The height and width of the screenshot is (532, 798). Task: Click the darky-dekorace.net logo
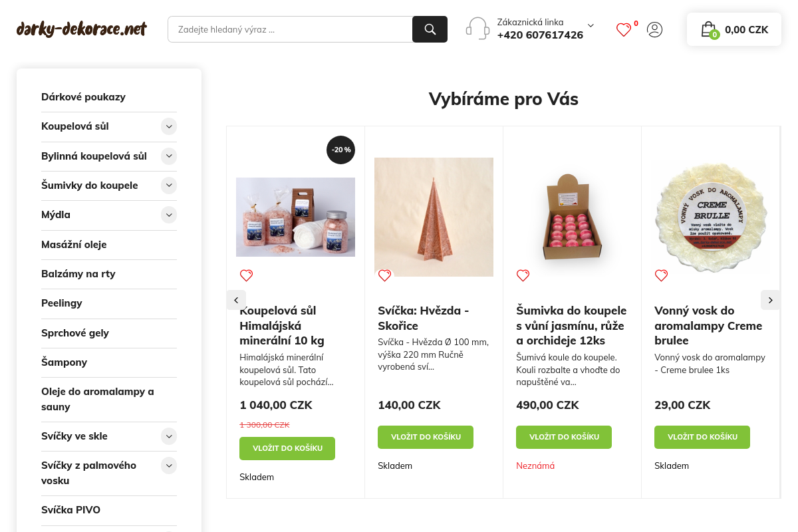[x=82, y=29]
